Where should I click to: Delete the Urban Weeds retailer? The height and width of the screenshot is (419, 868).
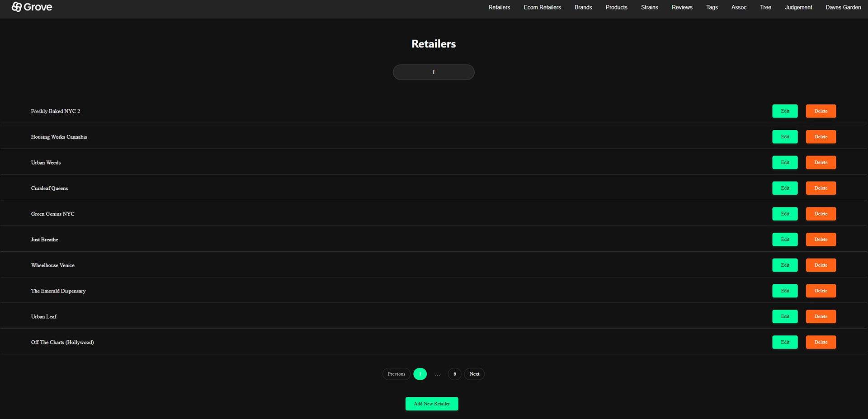pyautogui.click(x=821, y=163)
